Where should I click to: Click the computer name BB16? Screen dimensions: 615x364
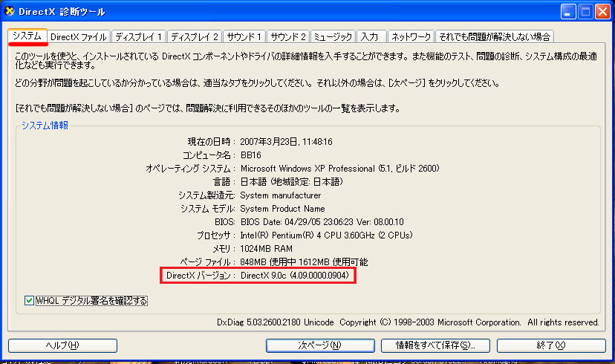pyautogui.click(x=251, y=155)
